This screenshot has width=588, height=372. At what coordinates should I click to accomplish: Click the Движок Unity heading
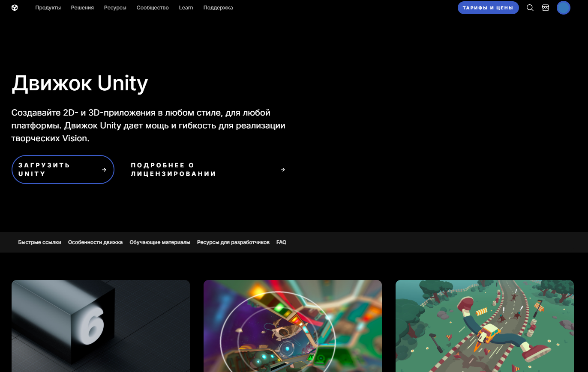[80, 83]
